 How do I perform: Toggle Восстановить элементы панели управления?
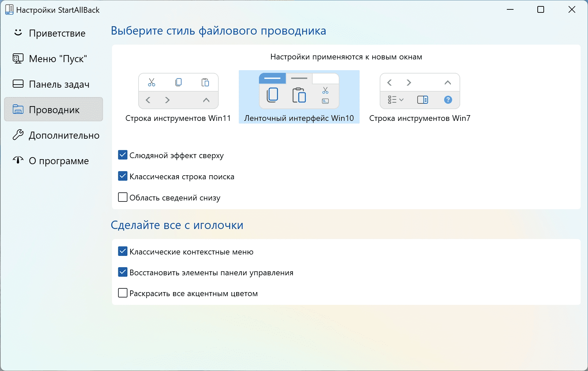pos(123,272)
